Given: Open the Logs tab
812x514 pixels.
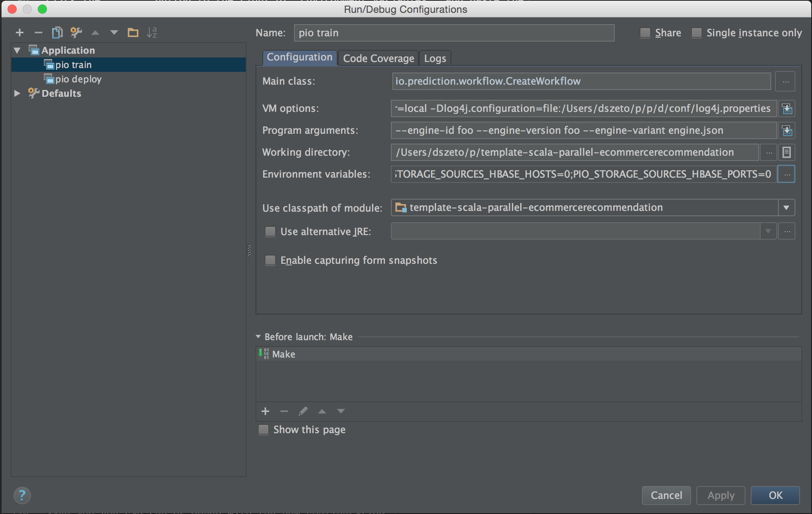Looking at the screenshot, I should pos(435,58).
